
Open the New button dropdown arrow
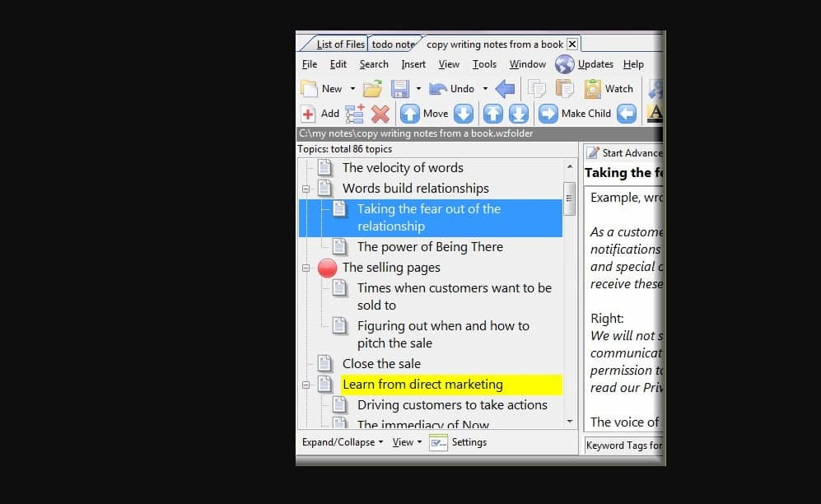point(353,89)
